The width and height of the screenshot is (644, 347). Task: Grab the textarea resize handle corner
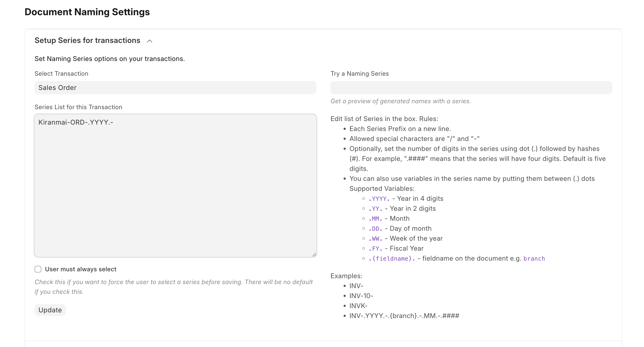click(314, 254)
